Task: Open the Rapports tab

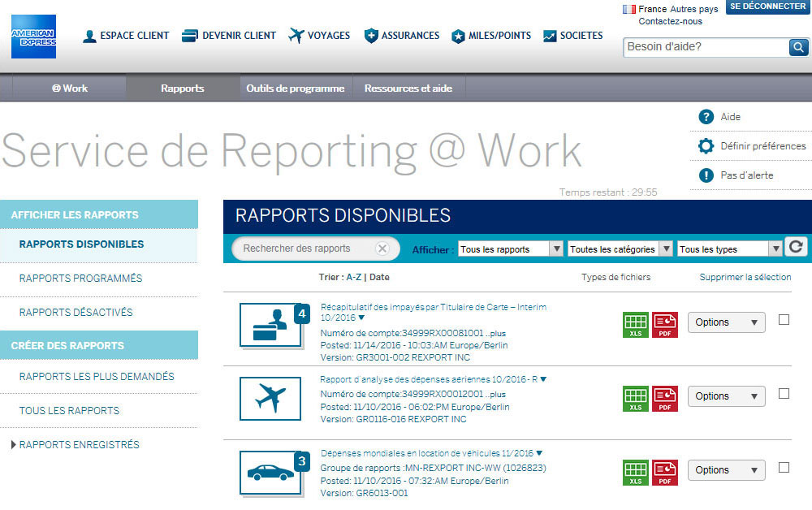Action: [x=182, y=88]
